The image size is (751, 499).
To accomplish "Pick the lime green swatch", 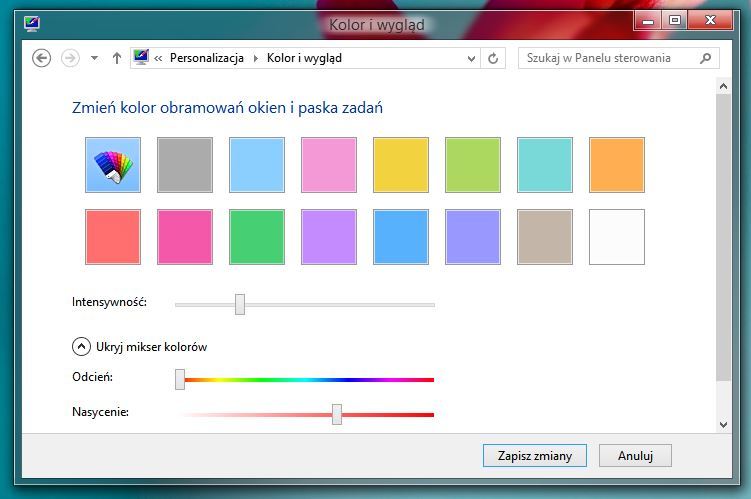I will tap(473, 165).
